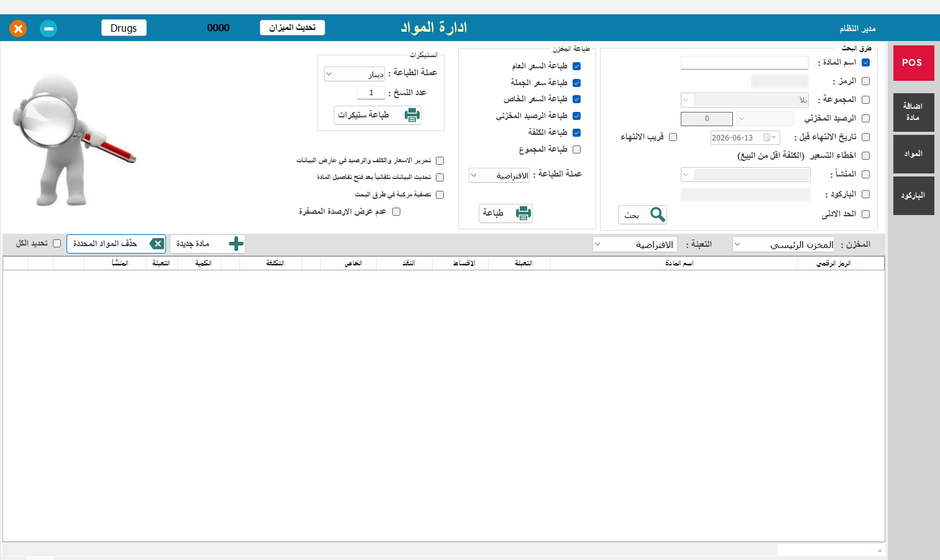
Task: Click the Drugs button in title bar
Action: [x=124, y=28]
